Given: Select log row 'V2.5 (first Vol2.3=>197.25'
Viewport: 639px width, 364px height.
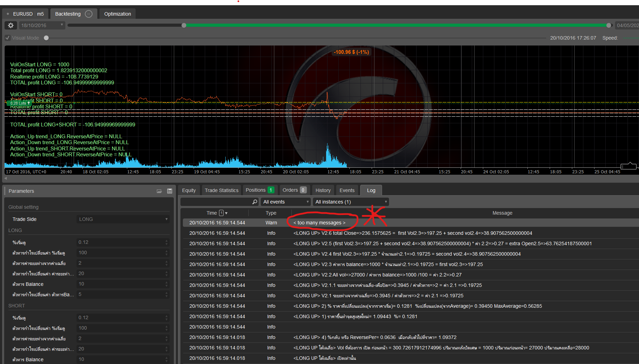Looking at the screenshot, I should [411, 243].
